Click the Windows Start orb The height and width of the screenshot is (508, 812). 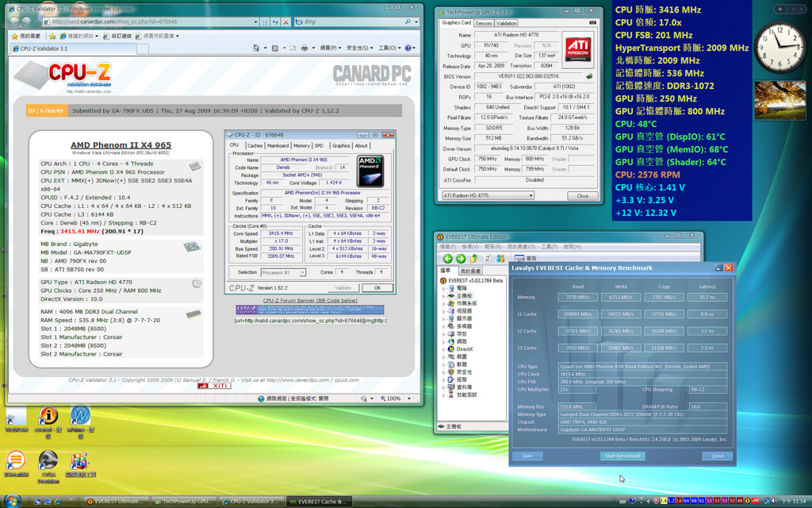coord(13,501)
